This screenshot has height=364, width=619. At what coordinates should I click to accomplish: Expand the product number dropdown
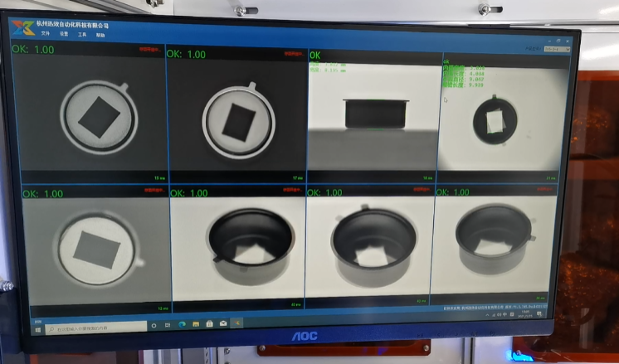[x=557, y=49]
